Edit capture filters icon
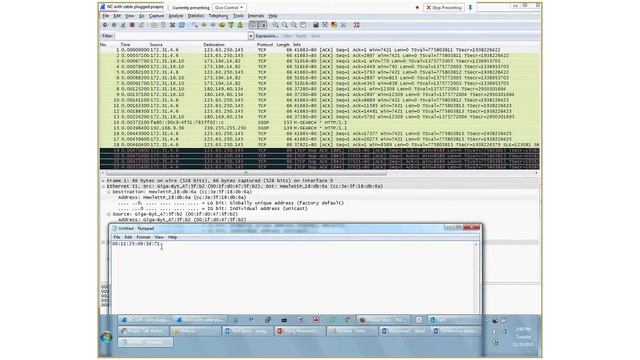This screenshot has width=640, height=360. tap(316, 25)
